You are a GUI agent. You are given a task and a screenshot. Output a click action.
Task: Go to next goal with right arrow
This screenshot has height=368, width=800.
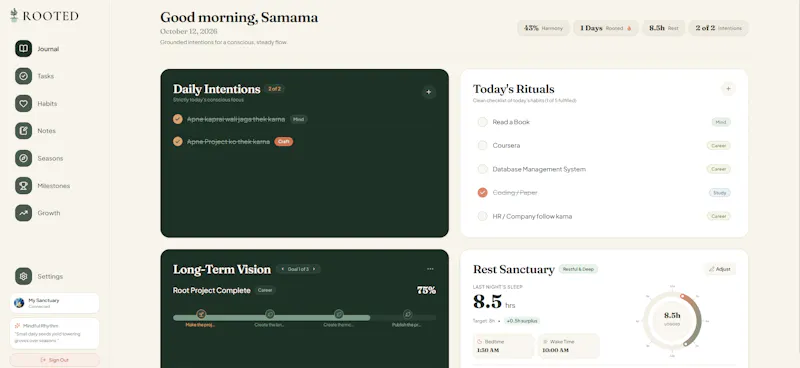coord(314,269)
